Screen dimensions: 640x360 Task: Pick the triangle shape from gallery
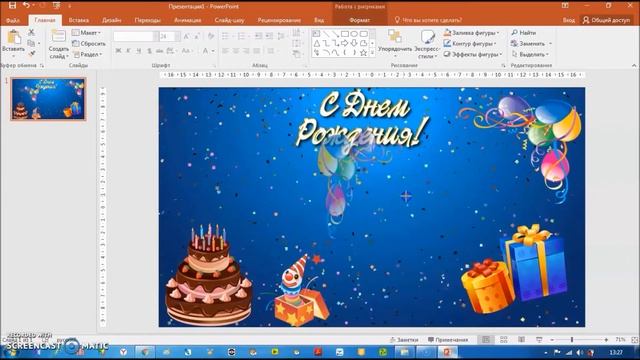coord(316,43)
